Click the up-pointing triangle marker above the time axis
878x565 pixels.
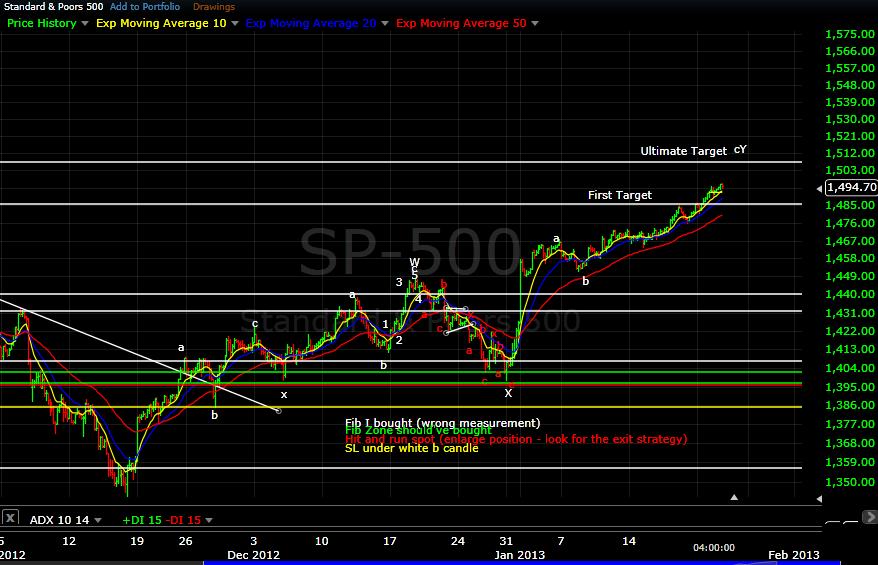tap(734, 497)
